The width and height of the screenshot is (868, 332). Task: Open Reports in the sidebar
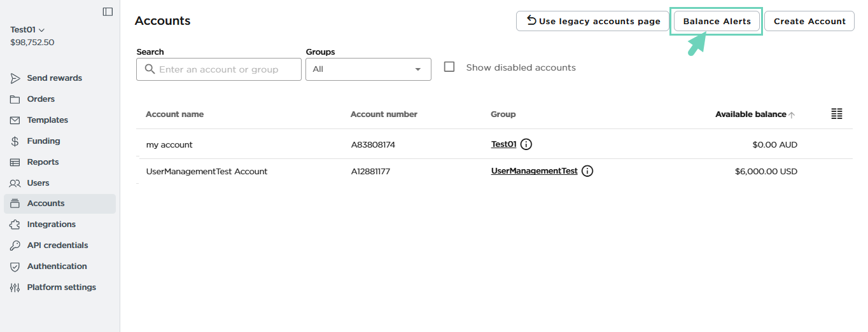click(x=43, y=162)
